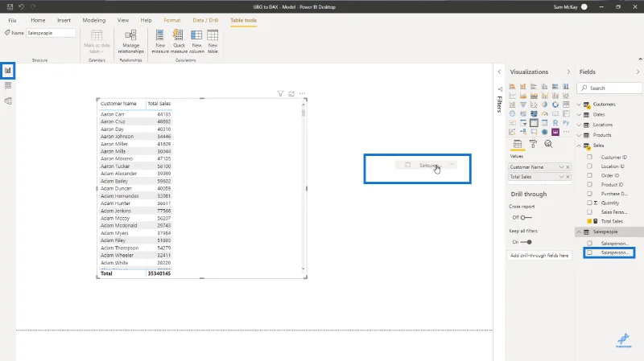This screenshot has height=361, width=644.
Task: Open Customer Name value dropdown
Action: [561, 167]
